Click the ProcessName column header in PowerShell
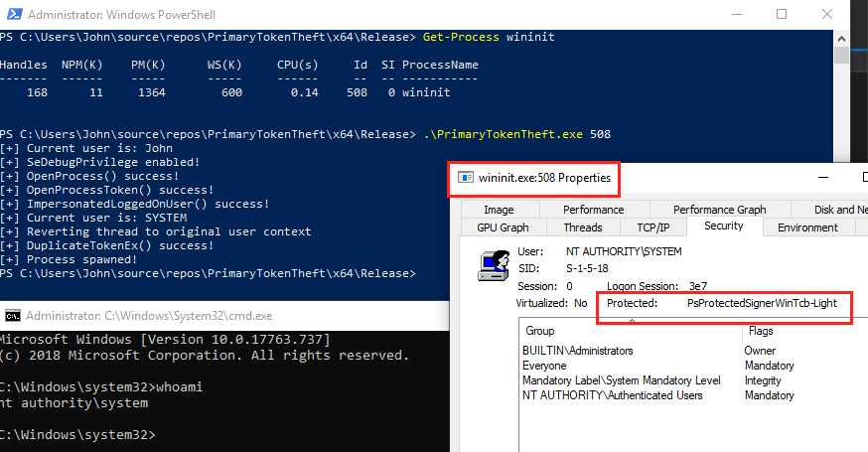868x452 pixels. (x=440, y=65)
